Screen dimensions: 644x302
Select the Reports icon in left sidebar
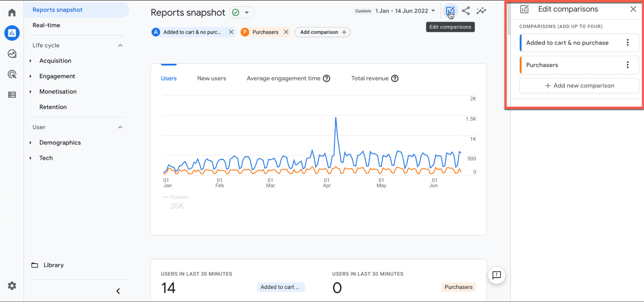tap(12, 33)
